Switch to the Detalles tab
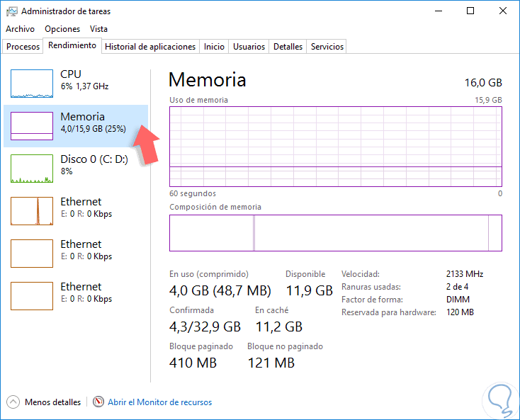Screen dimensions: 520x420 (288, 47)
